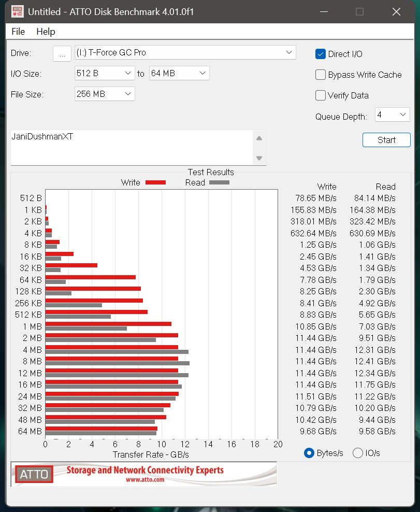Click in the JaniDushmanXT description text box
Image resolution: width=420 pixels, height=512 pixels.
click(132, 148)
